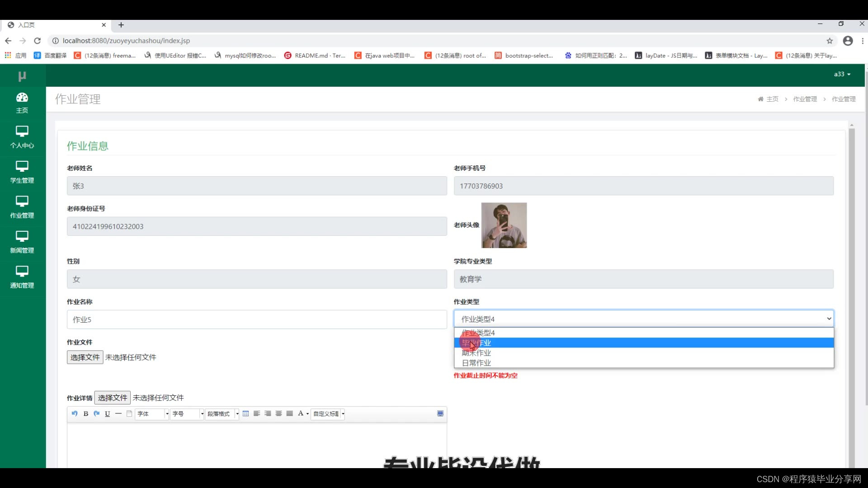The height and width of the screenshot is (488, 868).
Task: Toggle bold formatting in editor
Action: click(x=85, y=413)
